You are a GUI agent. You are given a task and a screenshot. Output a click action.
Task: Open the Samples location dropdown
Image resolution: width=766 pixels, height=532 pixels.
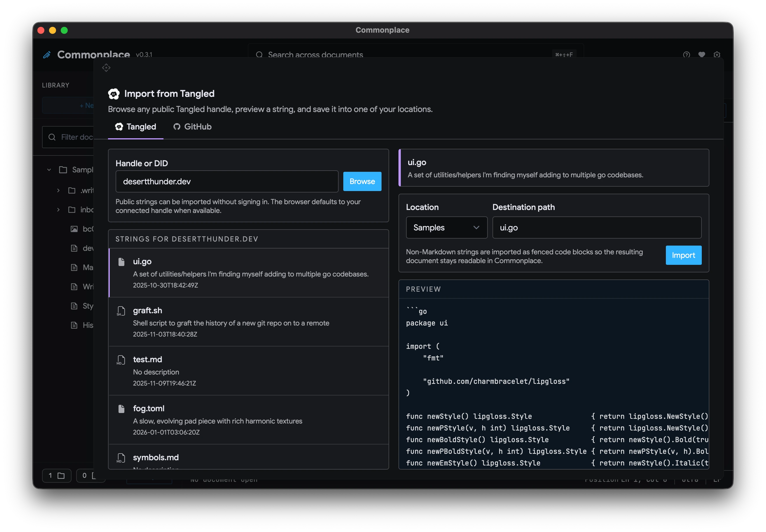(446, 228)
